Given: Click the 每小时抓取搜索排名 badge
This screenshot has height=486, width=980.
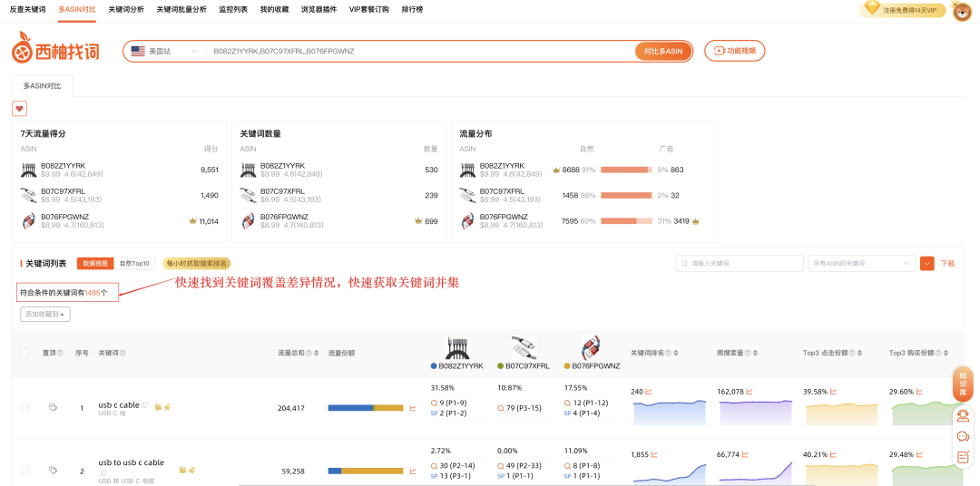Looking at the screenshot, I should pyautogui.click(x=197, y=264).
